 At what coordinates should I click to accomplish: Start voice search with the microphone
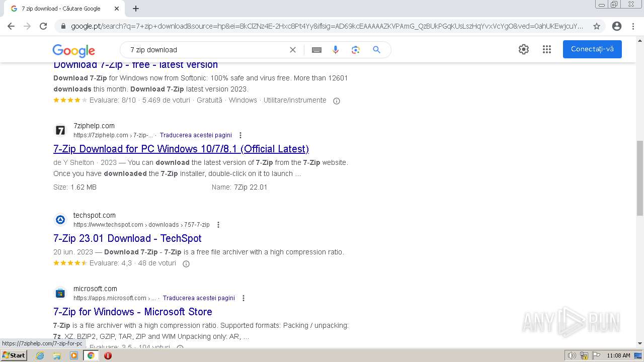pyautogui.click(x=336, y=50)
